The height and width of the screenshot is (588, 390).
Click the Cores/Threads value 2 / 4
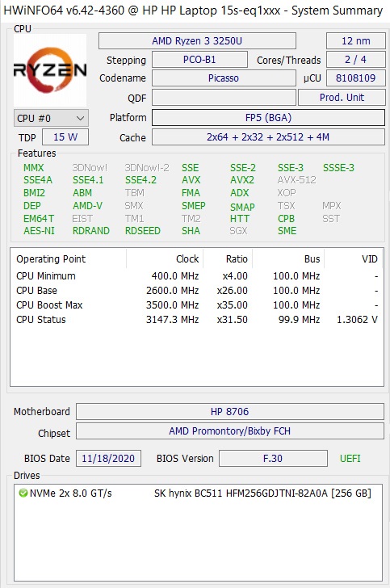pyautogui.click(x=356, y=59)
